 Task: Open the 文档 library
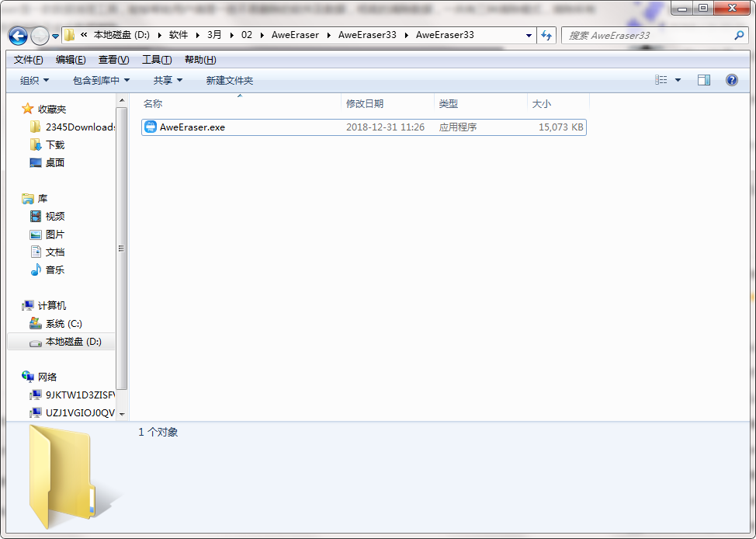tap(55, 252)
